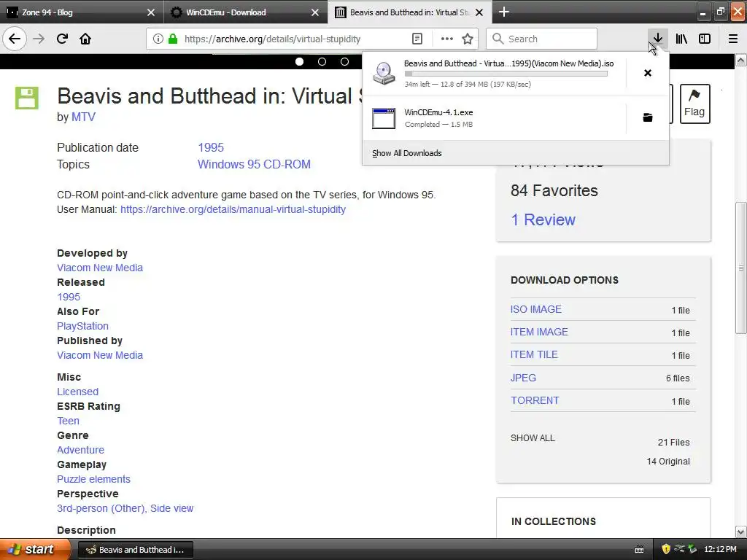The width and height of the screenshot is (747, 560).
Task: Click the green secure connection padlock
Action: click(173, 39)
